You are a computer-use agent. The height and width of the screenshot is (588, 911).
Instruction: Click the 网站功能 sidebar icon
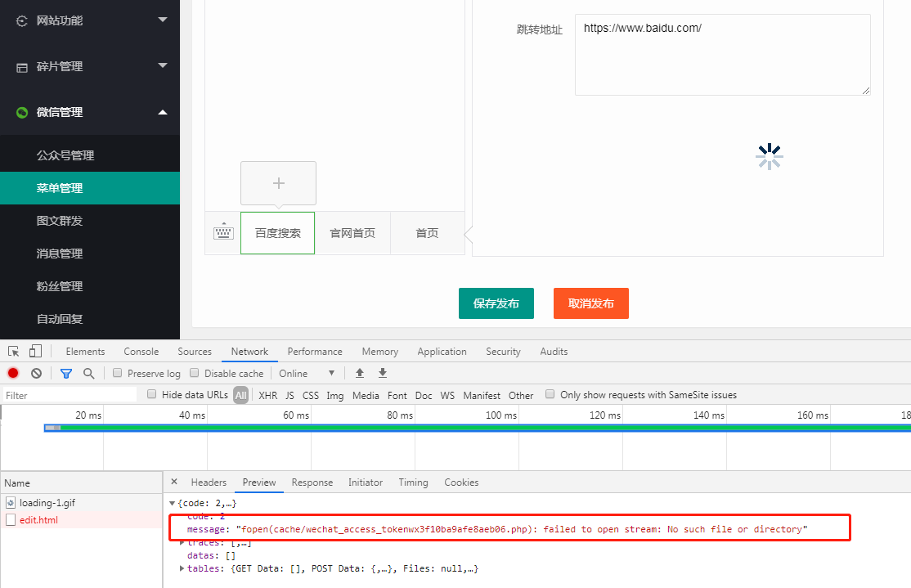point(22,21)
